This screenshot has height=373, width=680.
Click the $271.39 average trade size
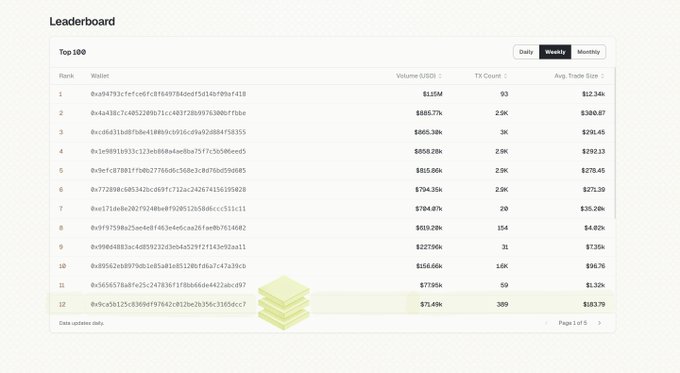point(594,190)
